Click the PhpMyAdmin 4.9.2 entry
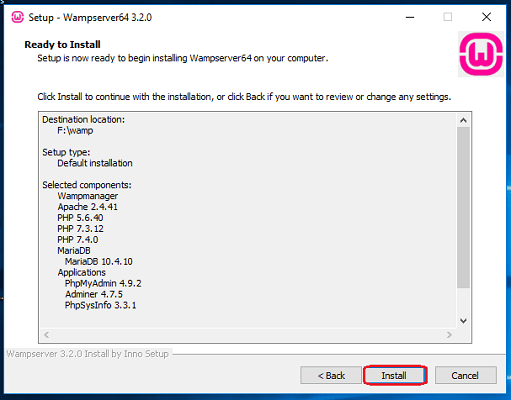Viewport: 511px width, 400px height. [x=103, y=283]
